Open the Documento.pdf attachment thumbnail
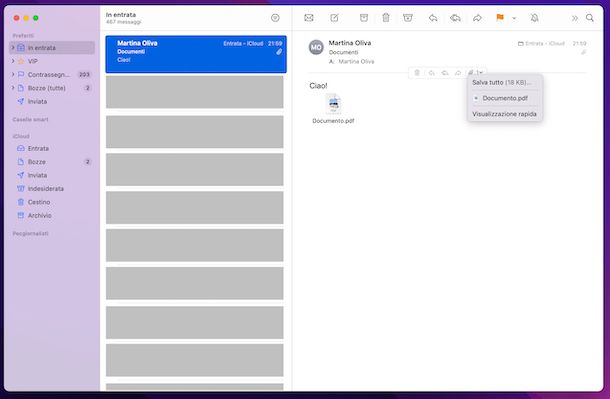The height and width of the screenshot is (399, 610). pyautogui.click(x=333, y=103)
